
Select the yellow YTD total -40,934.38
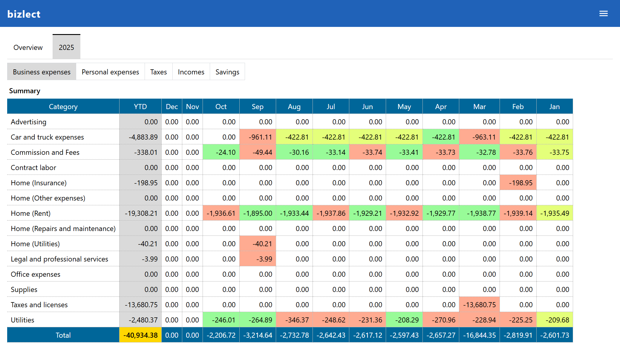[140, 335]
